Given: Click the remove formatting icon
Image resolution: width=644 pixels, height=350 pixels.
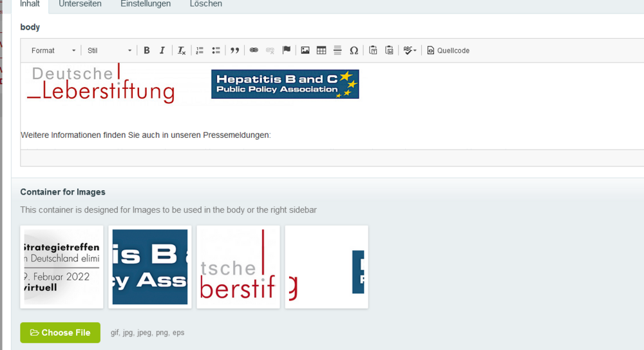Looking at the screenshot, I should 182,50.
